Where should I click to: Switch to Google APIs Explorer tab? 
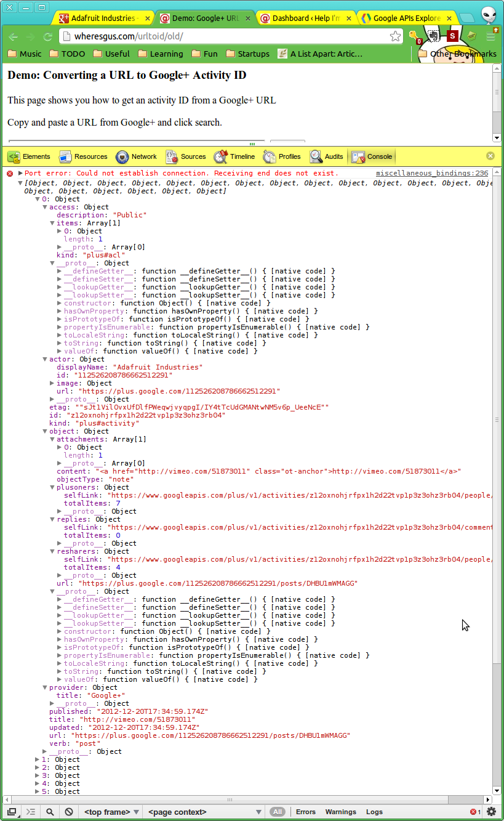click(406, 18)
